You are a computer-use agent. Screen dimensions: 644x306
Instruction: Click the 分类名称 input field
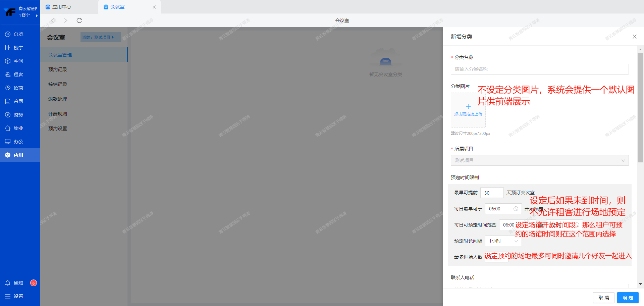(x=539, y=69)
